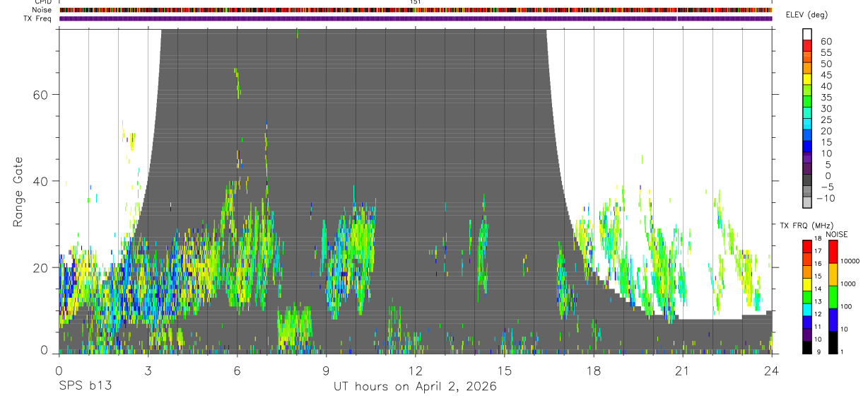Click Range Gate axis tick '20'
Image resolution: width=868 pixels, height=401 pixels.
click(41, 267)
